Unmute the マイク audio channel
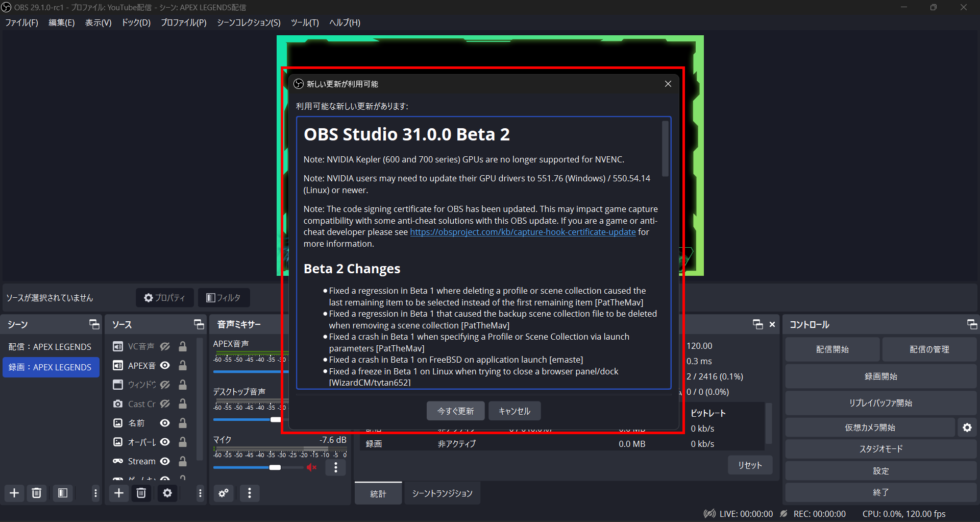 pyautogui.click(x=312, y=467)
